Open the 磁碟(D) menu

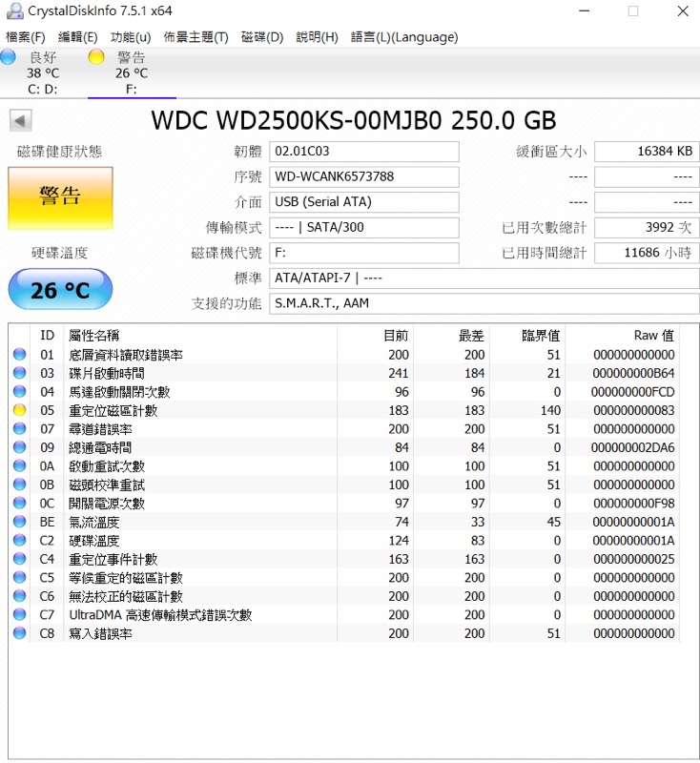(x=262, y=37)
